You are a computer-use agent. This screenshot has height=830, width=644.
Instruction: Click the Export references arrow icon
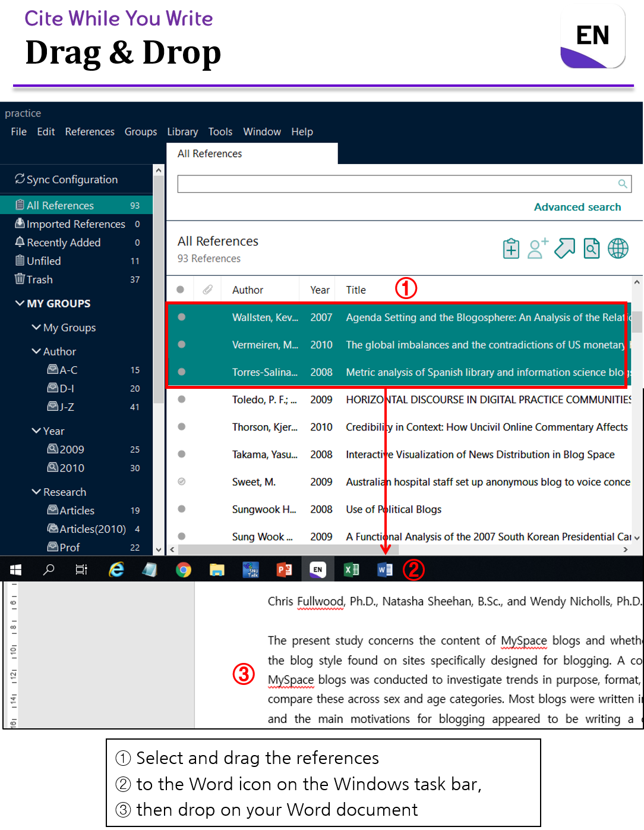564,248
